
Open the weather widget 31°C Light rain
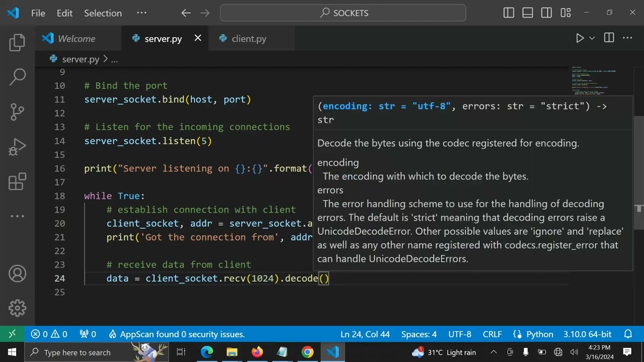[444, 352]
